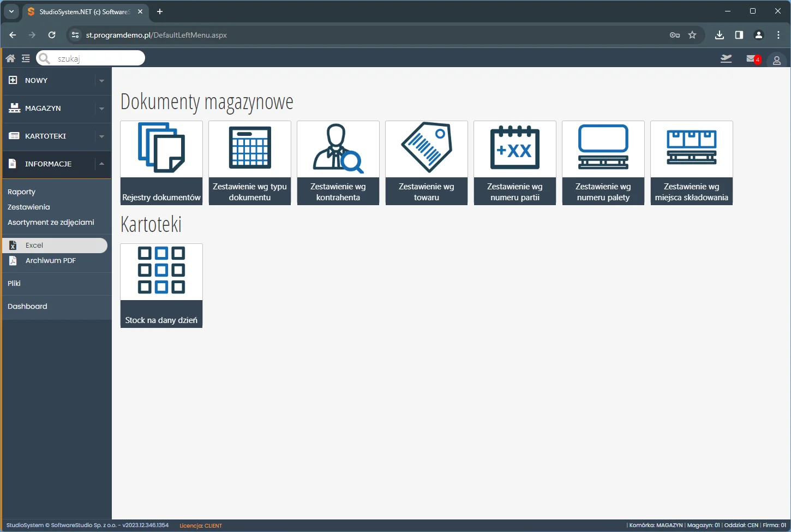Image resolution: width=791 pixels, height=532 pixels.
Task: Select the Zestawienie wg towaru tag icon
Action: (427, 148)
